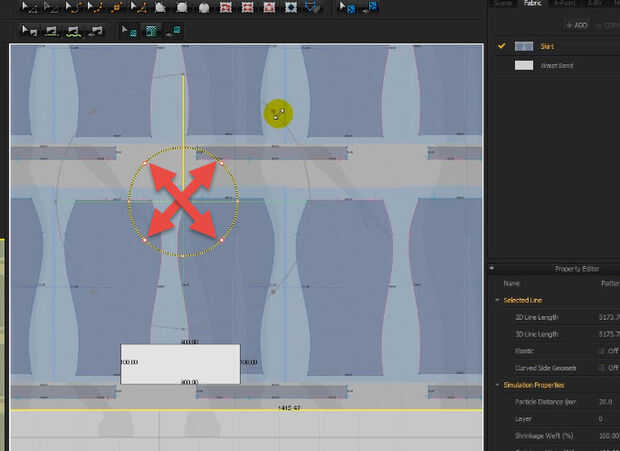Click the ADD fabric button
The image size is (620, 451).
(x=576, y=24)
